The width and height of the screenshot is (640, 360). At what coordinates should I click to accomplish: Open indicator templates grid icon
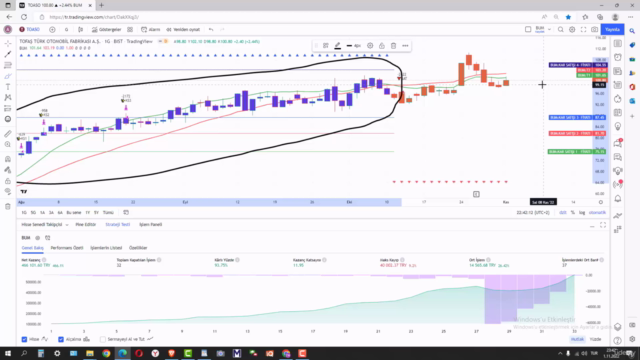(x=130, y=29)
